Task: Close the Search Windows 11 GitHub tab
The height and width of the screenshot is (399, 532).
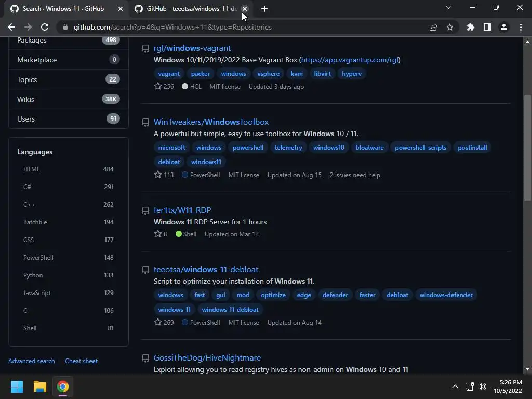Action: tap(121, 9)
